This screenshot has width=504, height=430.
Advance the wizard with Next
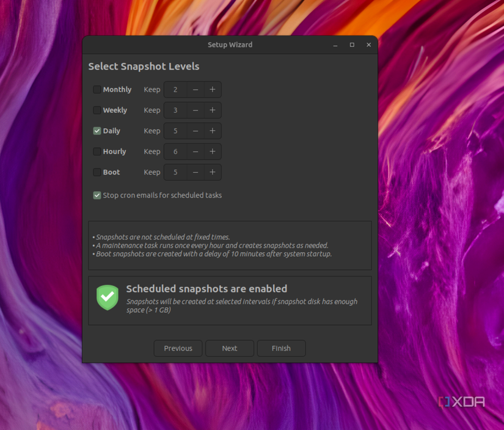point(230,348)
